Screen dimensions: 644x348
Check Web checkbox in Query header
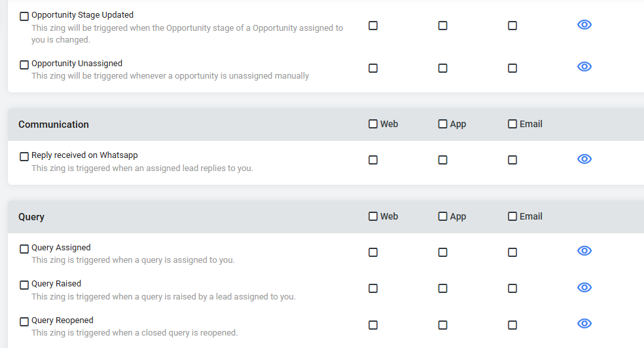(x=373, y=216)
